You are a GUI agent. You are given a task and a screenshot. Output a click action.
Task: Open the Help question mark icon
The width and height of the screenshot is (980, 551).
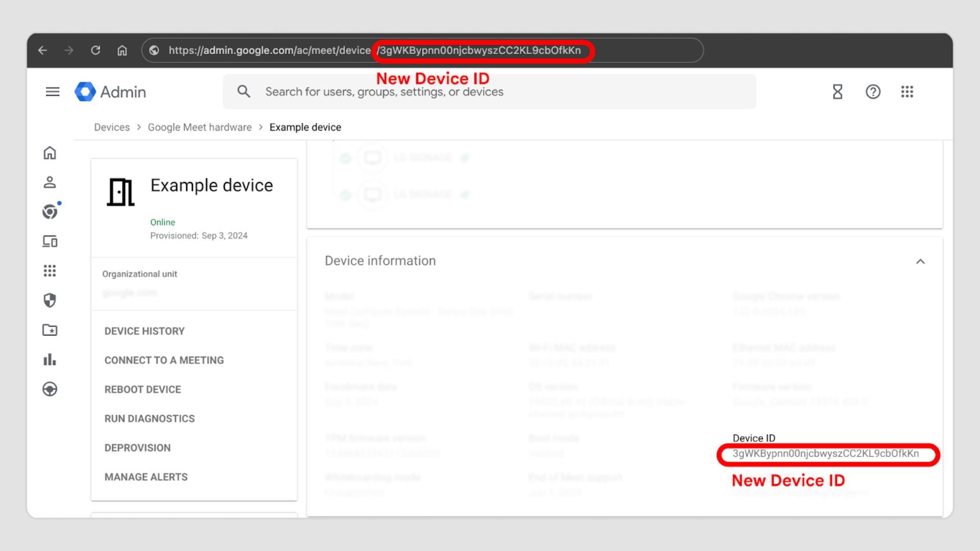873,92
